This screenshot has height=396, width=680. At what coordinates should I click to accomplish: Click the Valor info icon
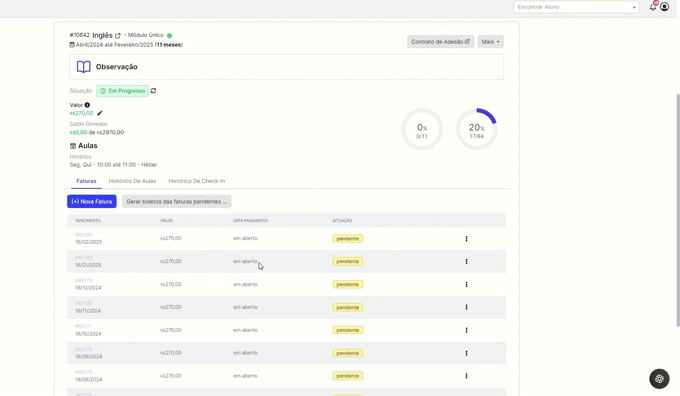point(87,105)
